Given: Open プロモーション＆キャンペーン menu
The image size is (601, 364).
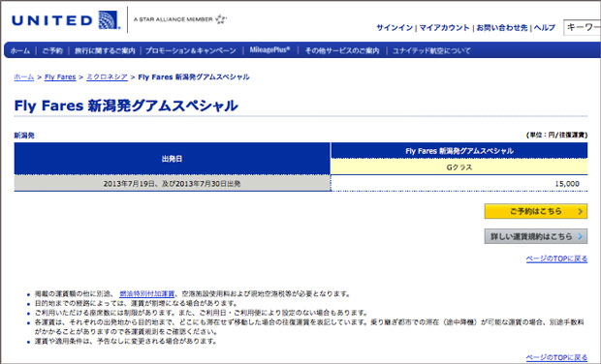Looking at the screenshot, I should tap(191, 50).
